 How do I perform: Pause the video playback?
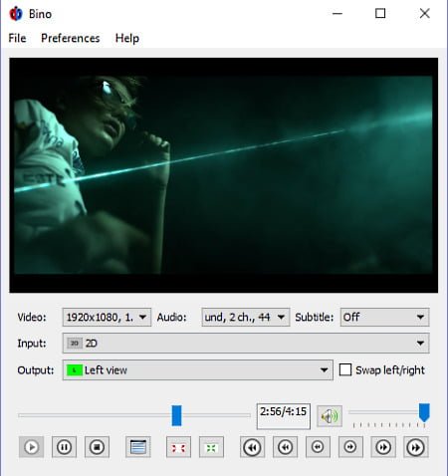coord(64,447)
